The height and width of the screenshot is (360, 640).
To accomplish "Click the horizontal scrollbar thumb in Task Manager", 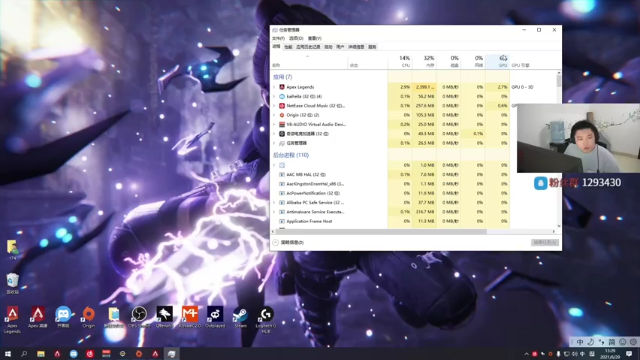I will pyautogui.click(x=381, y=231).
